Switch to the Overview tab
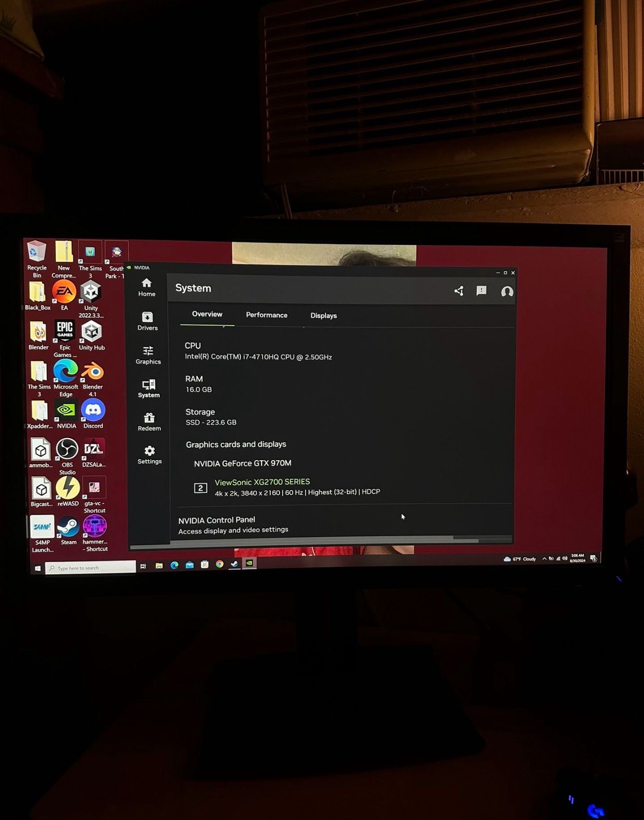Image resolution: width=644 pixels, height=820 pixels. click(207, 314)
